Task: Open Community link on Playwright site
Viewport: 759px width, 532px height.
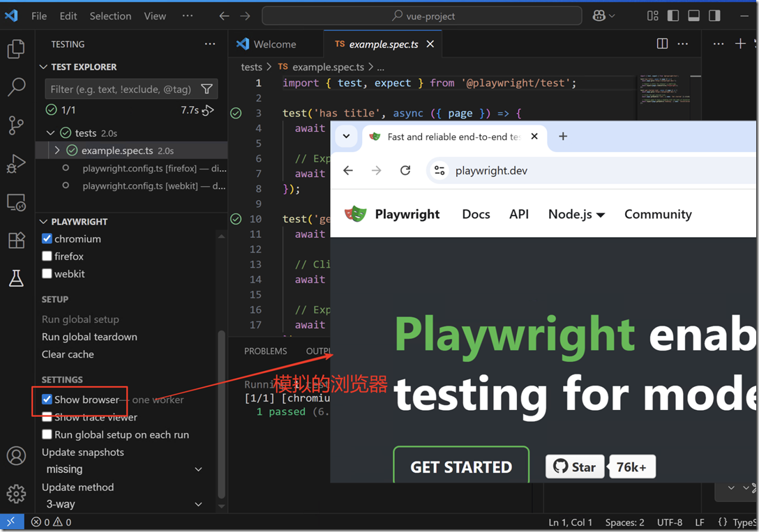Action: click(x=658, y=214)
